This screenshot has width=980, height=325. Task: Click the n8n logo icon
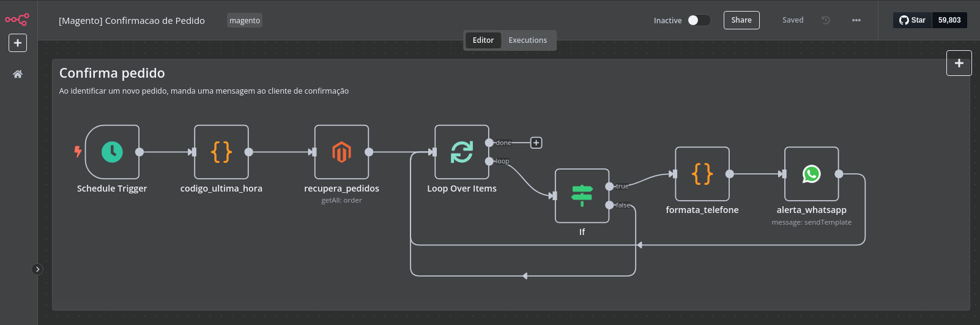tap(17, 20)
